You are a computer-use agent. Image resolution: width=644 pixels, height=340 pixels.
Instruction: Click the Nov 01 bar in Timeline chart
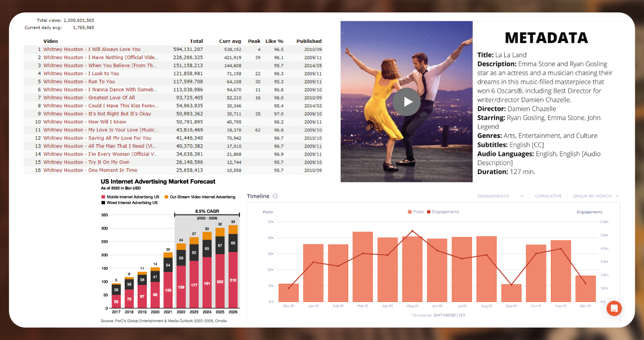[560, 271]
